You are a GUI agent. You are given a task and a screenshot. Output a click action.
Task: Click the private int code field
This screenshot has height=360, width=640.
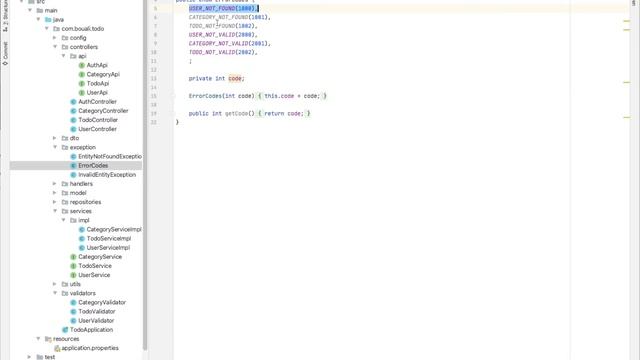point(216,78)
